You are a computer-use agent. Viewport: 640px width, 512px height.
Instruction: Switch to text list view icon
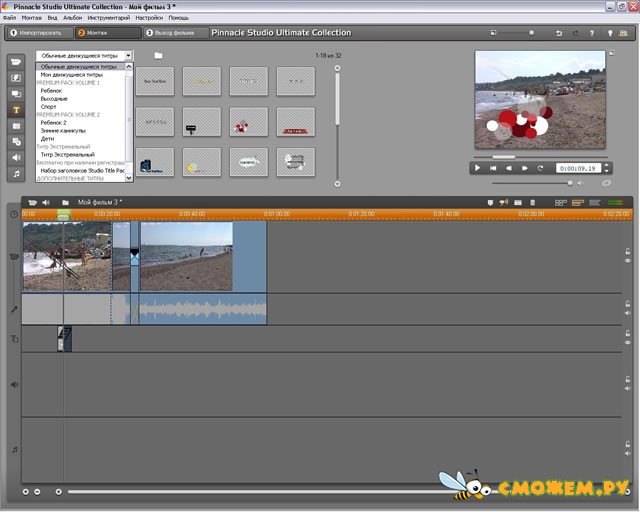click(x=595, y=203)
